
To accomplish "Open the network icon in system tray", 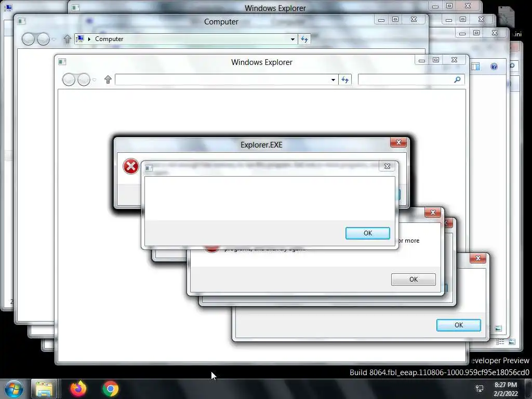I will (480, 389).
